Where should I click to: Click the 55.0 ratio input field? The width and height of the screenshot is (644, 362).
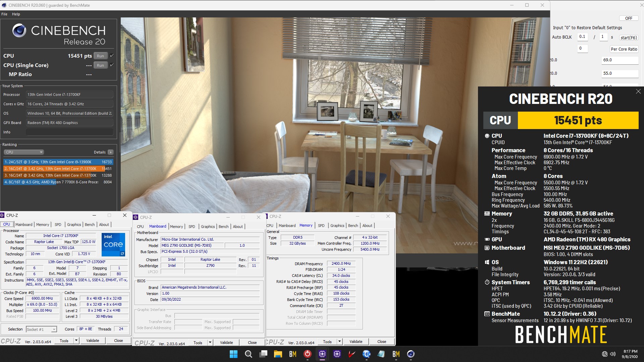pos(620,73)
